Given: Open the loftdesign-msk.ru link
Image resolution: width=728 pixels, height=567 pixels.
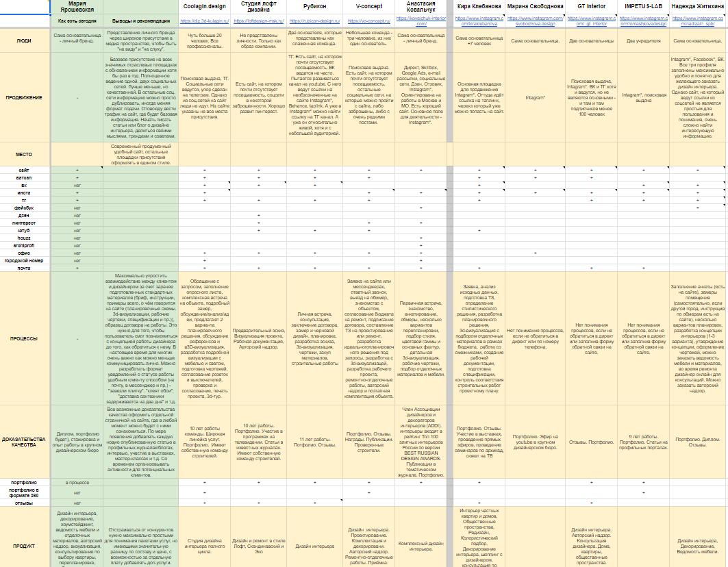Looking at the screenshot, I should pyautogui.click(x=259, y=21).
